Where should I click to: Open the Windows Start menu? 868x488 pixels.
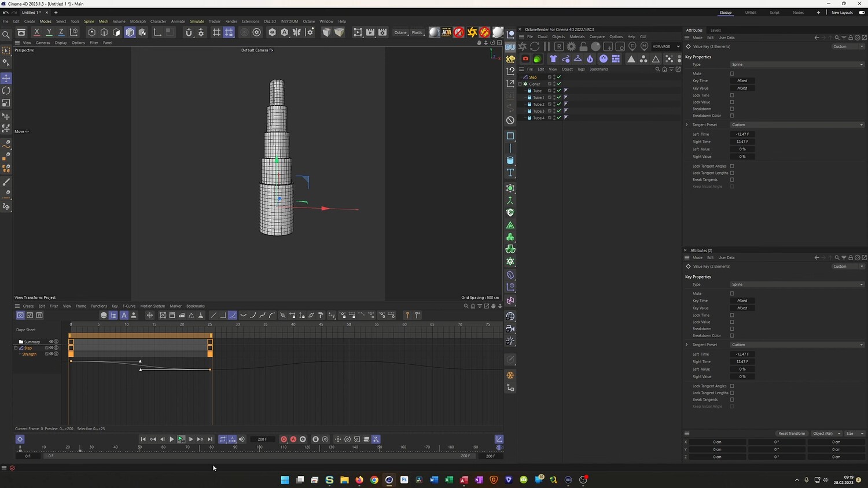pos(285,480)
